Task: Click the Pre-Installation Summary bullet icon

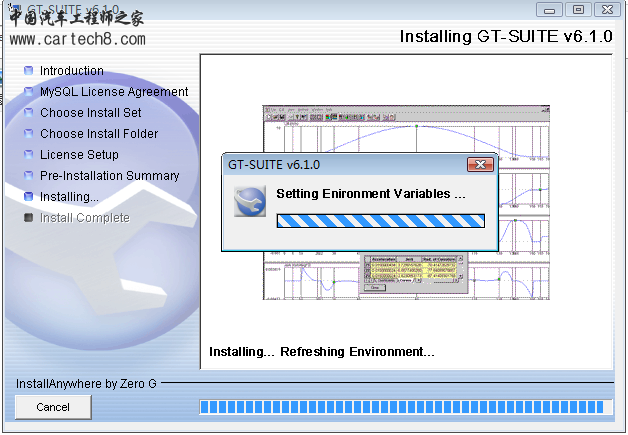Action: point(28,175)
